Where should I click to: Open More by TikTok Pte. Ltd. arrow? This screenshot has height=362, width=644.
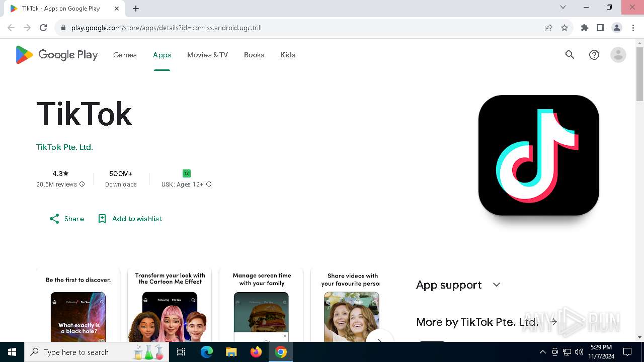tap(553, 322)
